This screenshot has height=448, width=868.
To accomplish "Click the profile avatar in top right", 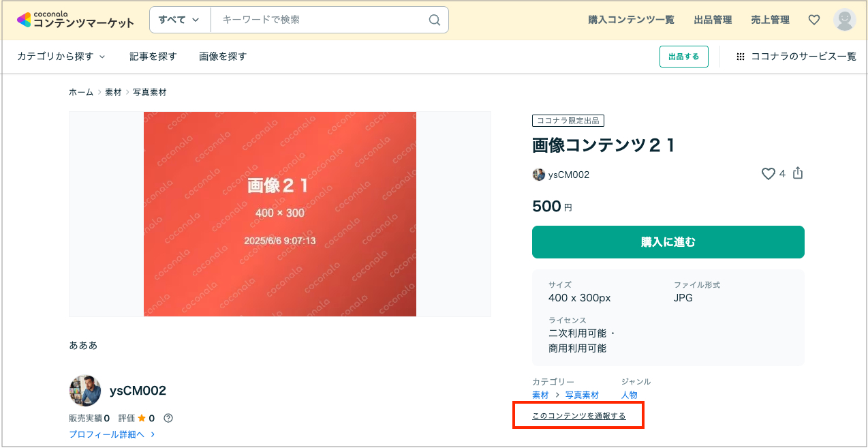I will [844, 19].
